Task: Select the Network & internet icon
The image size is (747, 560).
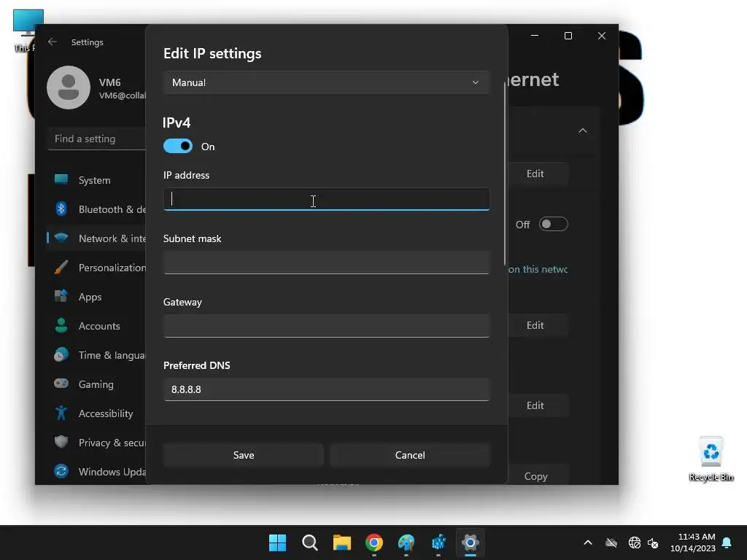Action: click(61, 238)
